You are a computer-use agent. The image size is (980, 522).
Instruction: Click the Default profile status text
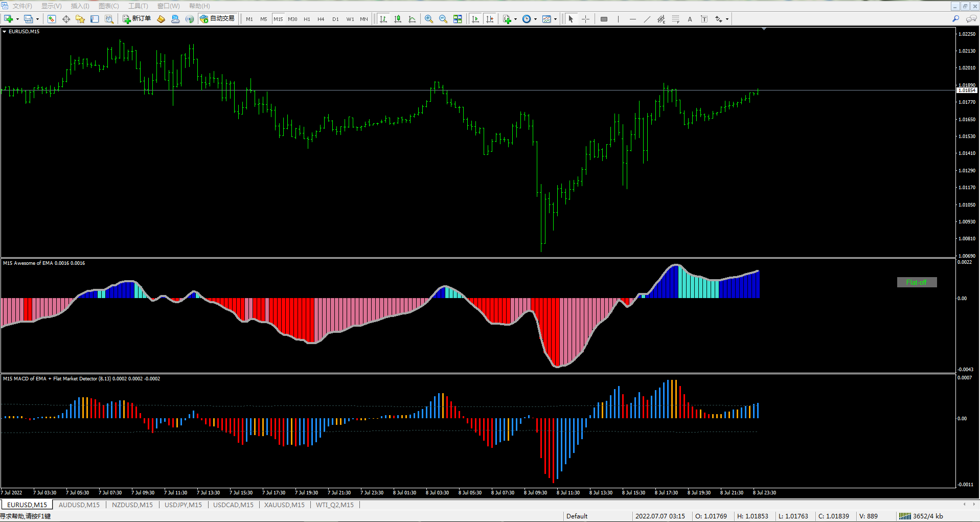(577, 516)
